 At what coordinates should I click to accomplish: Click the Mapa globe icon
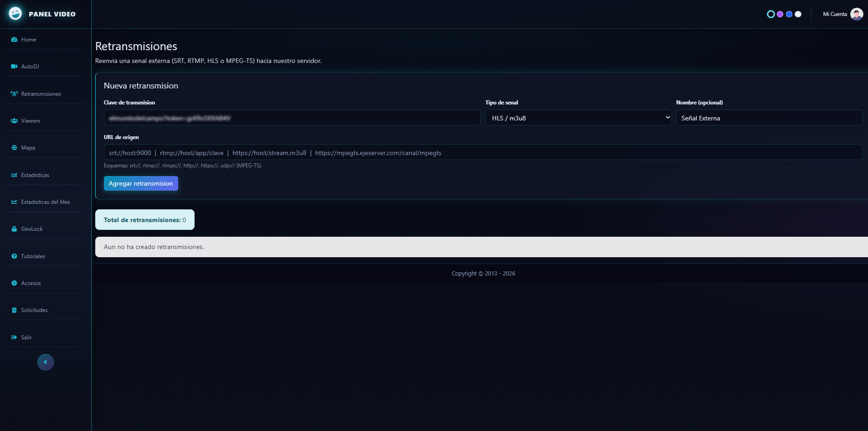tap(14, 148)
